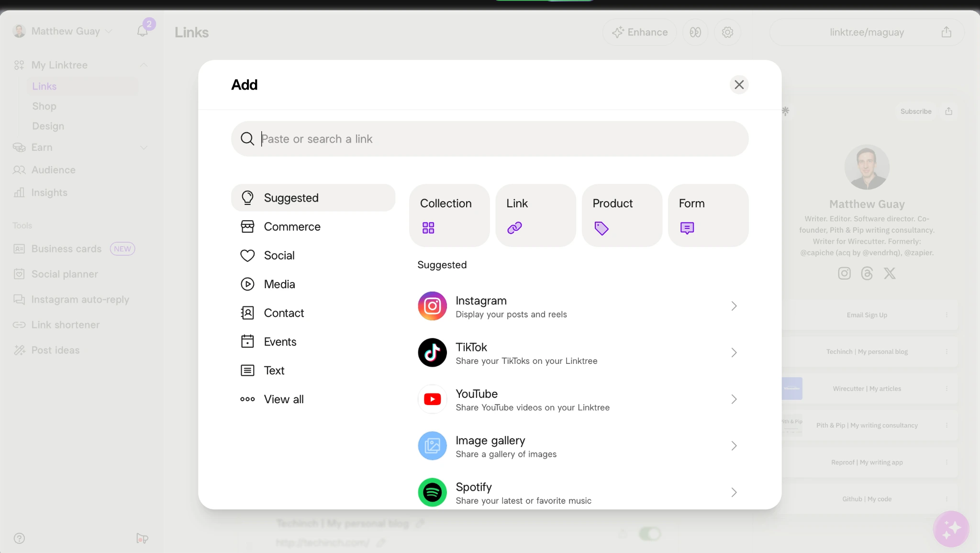The image size is (980, 553).
Task: Go to the Links page in sidebar
Action: pyautogui.click(x=45, y=86)
